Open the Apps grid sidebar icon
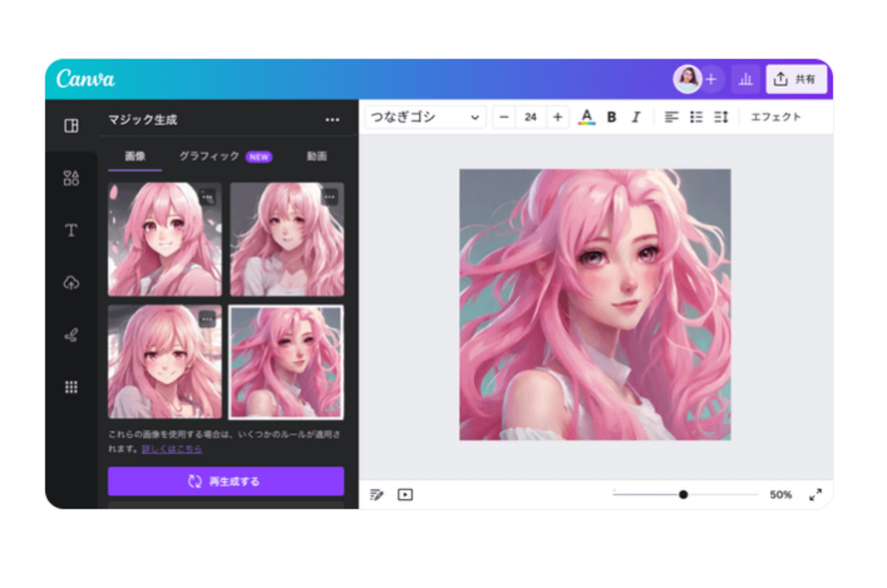Image resolution: width=887 pixels, height=588 pixels. click(71, 387)
